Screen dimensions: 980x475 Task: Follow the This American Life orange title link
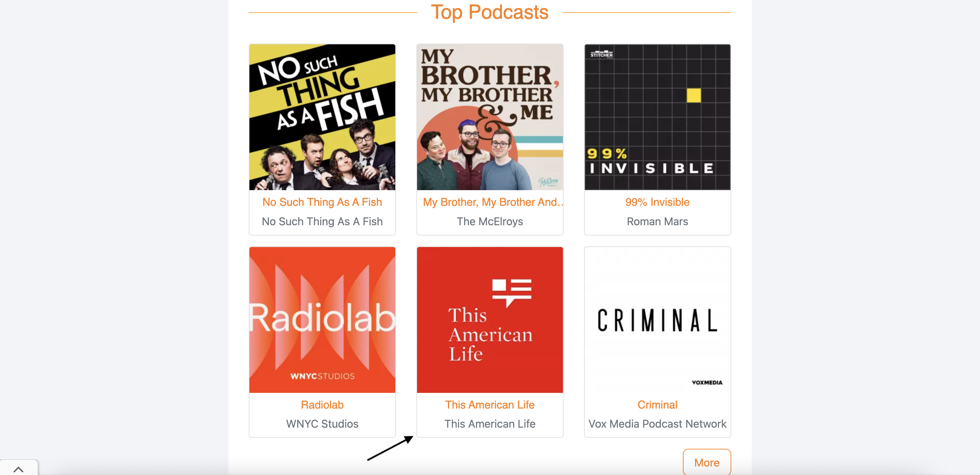[490, 405]
